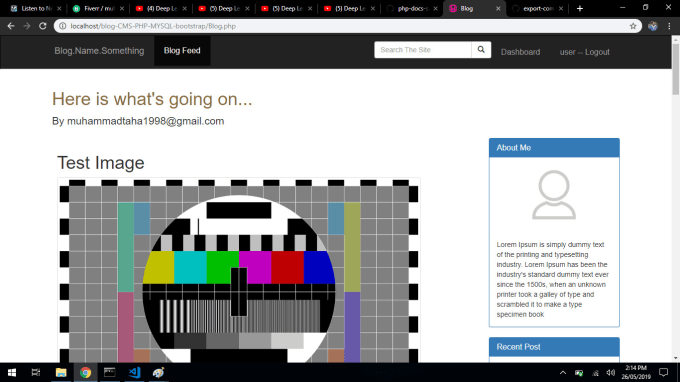Screen dimensions: 680x382
Task: Click the search magnifier button
Action: pos(481,50)
